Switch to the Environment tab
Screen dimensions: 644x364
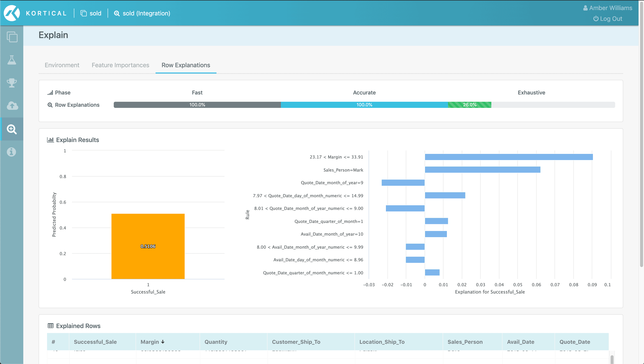[62, 65]
